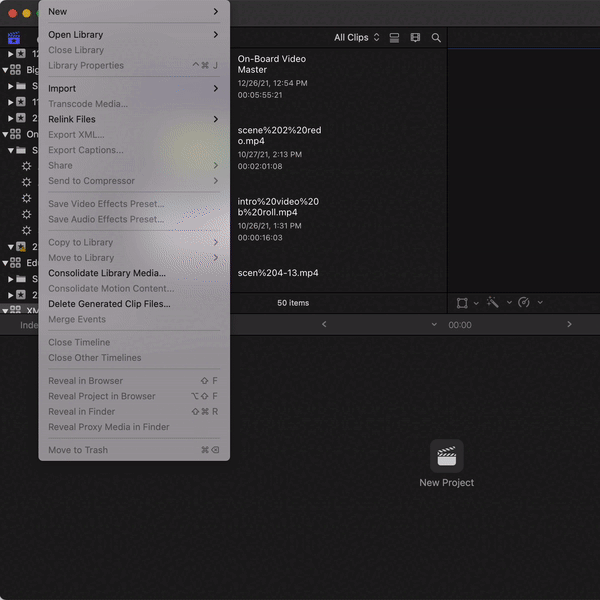Image resolution: width=600 pixels, height=600 pixels.
Task: Select the On-Board Video Master clip
Action: pos(272,64)
